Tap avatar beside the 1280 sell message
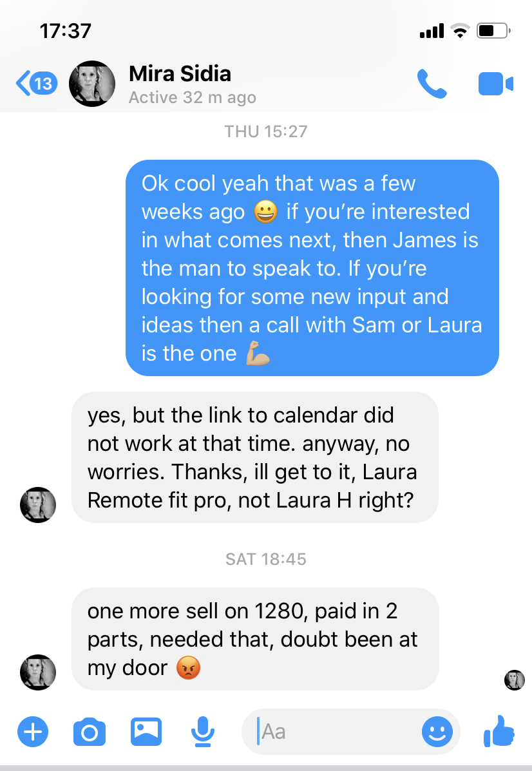 38,673
